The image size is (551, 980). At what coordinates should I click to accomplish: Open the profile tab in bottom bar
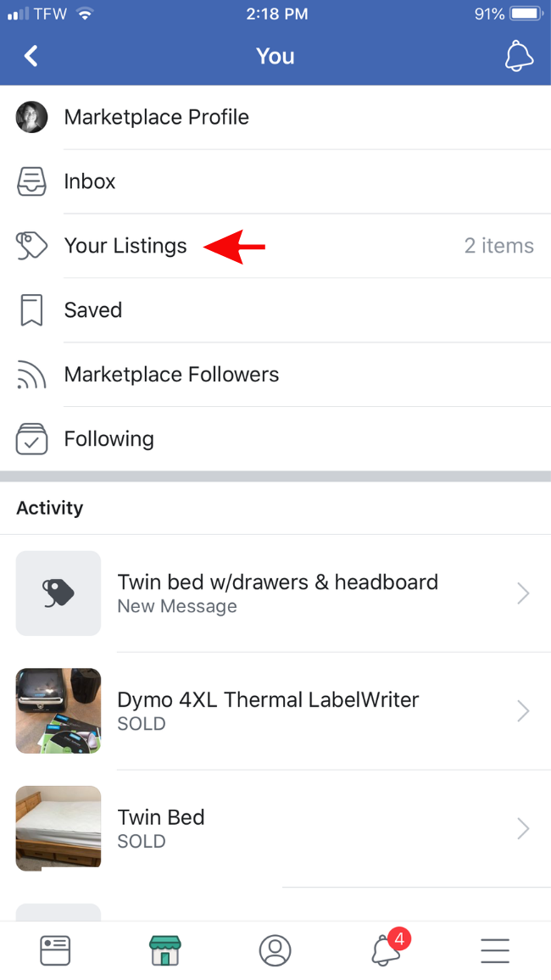pos(275,950)
